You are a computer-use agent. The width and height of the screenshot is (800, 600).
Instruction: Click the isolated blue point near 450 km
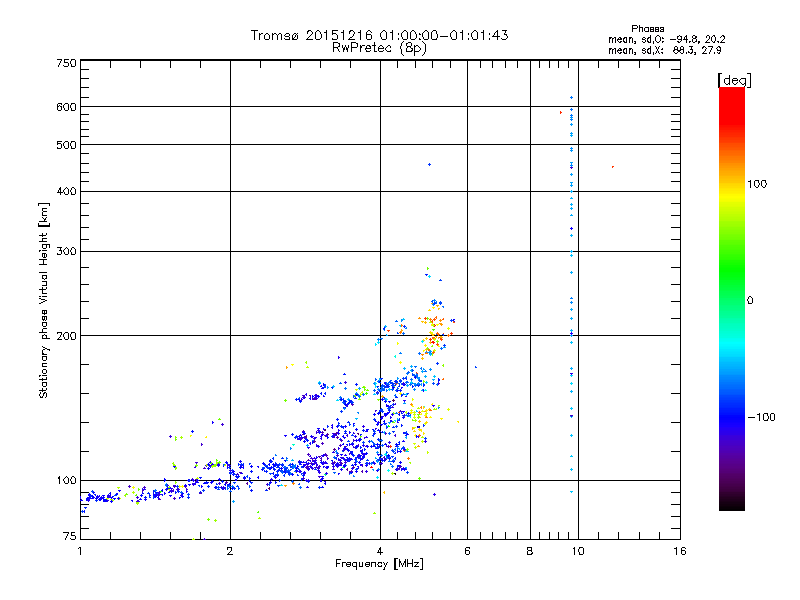[430, 164]
